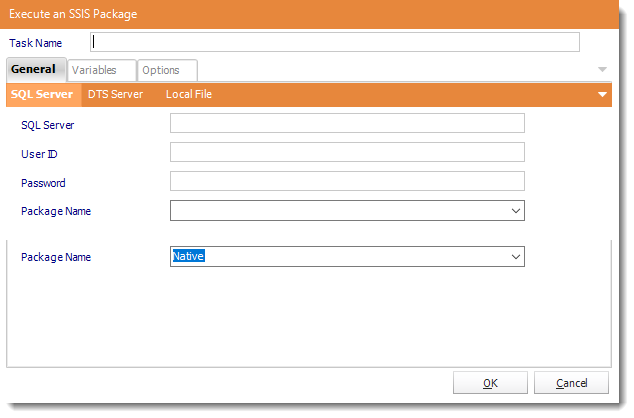Click the Task Name input field

334,42
